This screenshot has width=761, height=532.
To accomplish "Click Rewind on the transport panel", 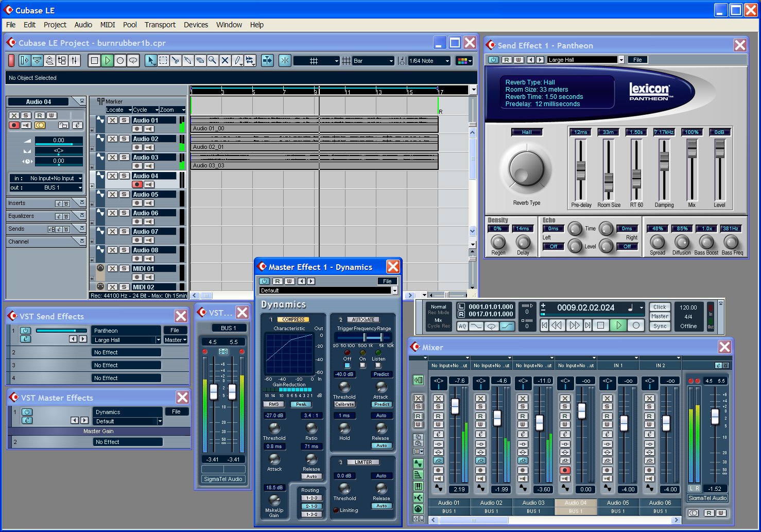I will (556, 325).
